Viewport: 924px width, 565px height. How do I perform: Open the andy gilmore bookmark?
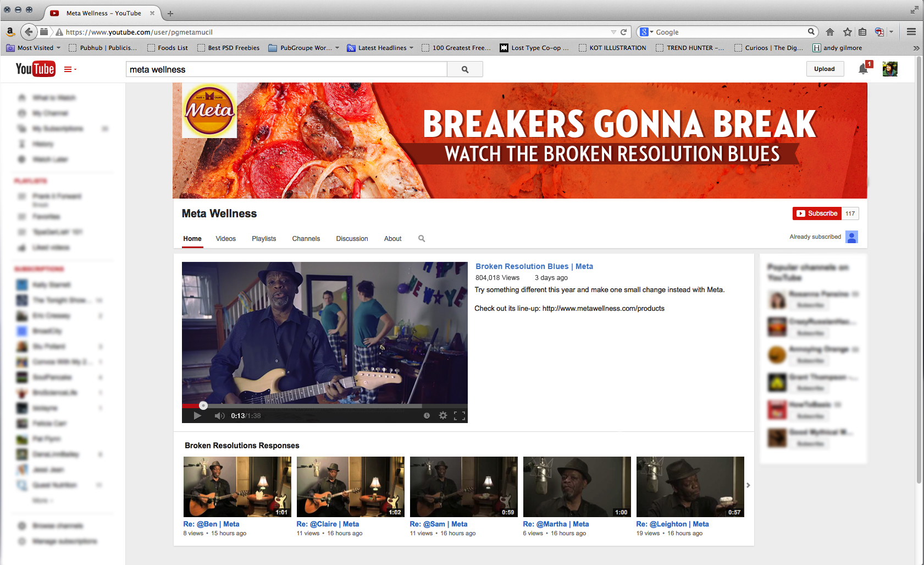837,48
